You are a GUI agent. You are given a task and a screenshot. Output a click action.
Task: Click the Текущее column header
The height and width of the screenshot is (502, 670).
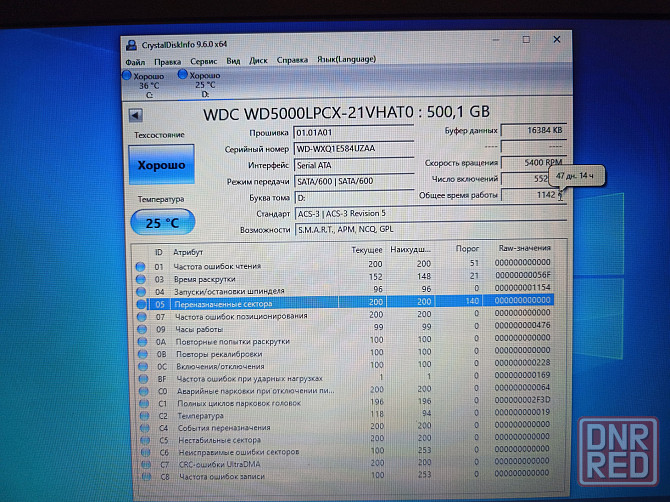click(x=367, y=250)
